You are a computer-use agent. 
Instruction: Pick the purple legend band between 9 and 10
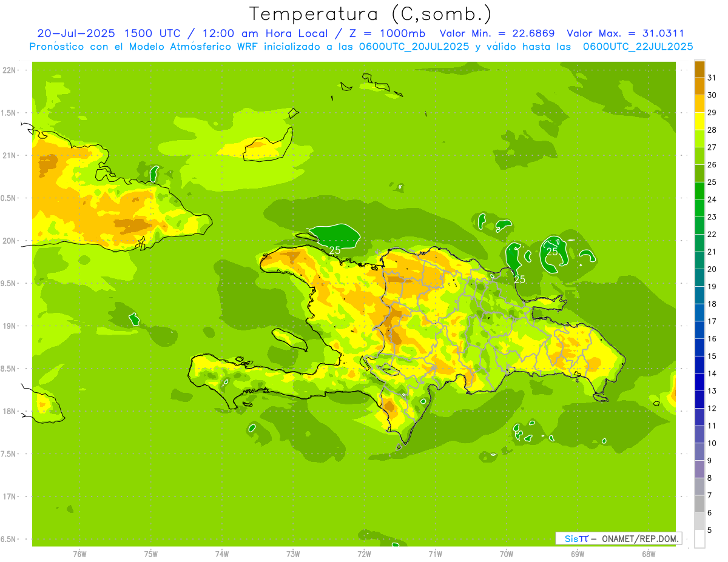point(699,452)
